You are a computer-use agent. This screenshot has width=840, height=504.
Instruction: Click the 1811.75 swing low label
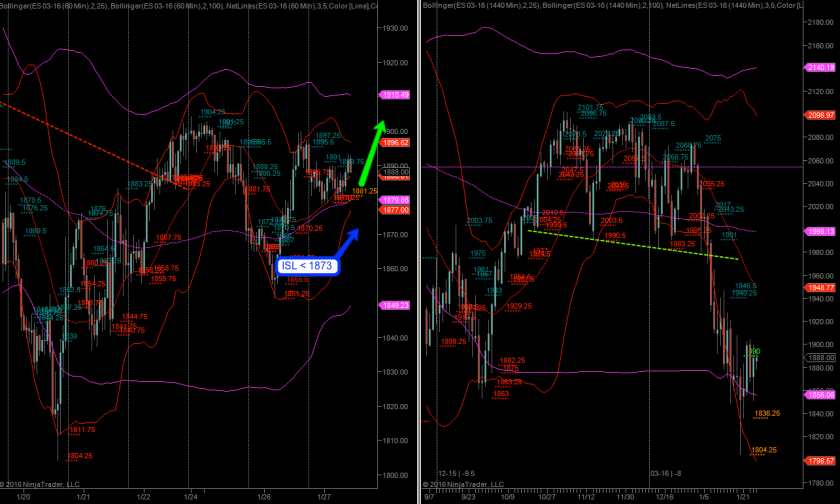pyautogui.click(x=82, y=430)
